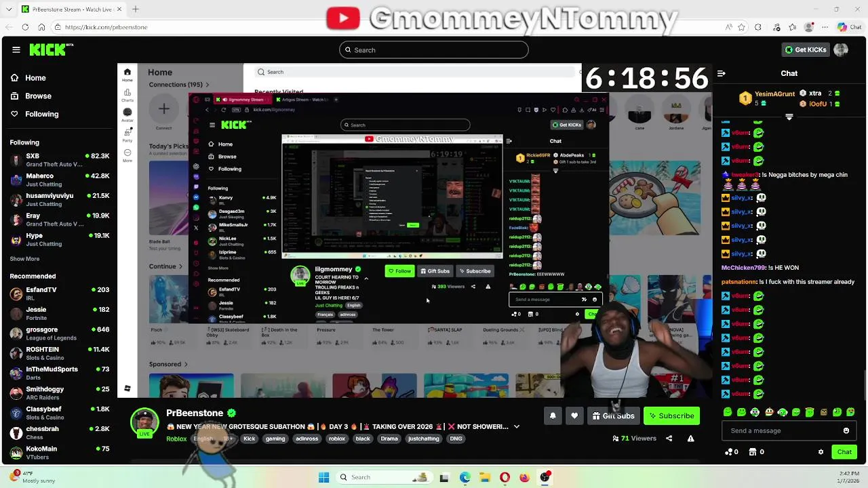Image resolution: width=868 pixels, height=488 pixels.
Task: Open Following in Kick sidebar
Action: (x=34, y=114)
